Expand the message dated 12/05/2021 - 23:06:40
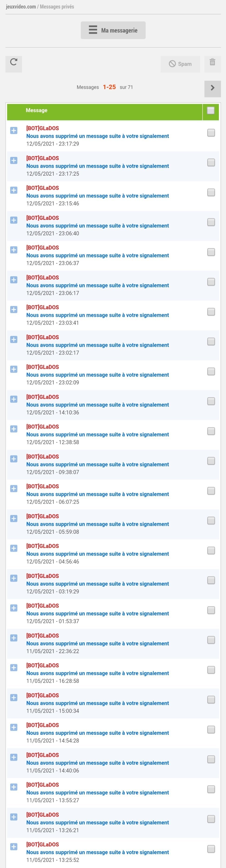This screenshot has width=226, height=868. coord(14,220)
